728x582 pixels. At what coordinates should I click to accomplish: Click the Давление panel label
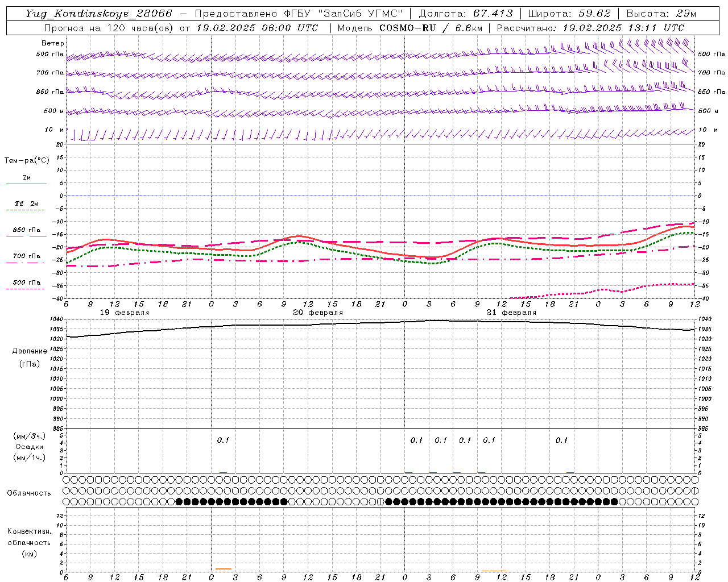(30, 351)
